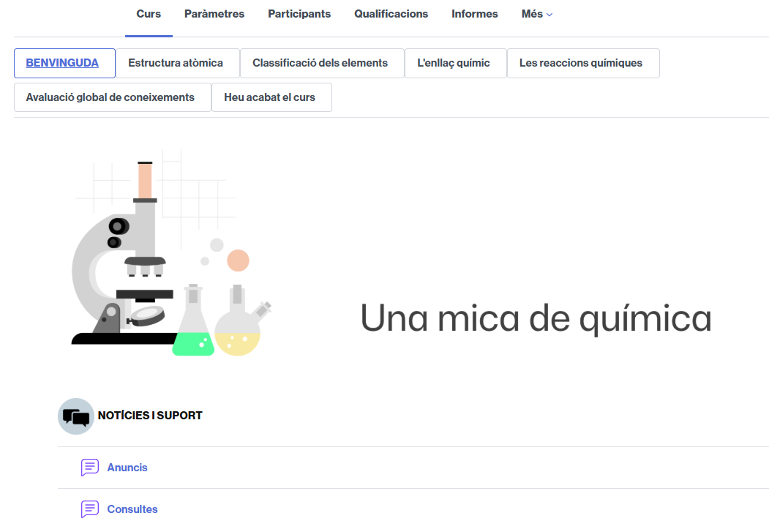Click the Anuncis forum icon
Screen dimensions: 769x532
tap(90, 468)
